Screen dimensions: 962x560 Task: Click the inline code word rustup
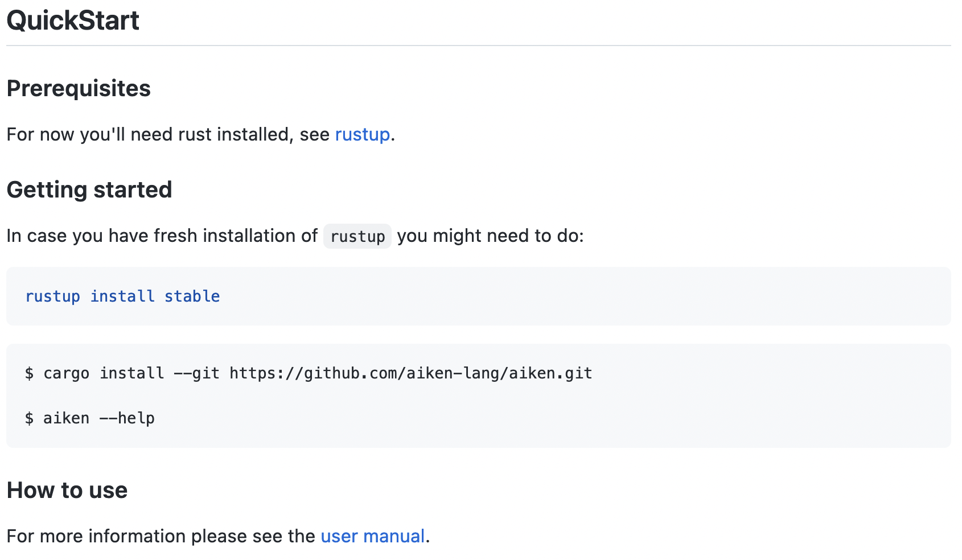(357, 236)
